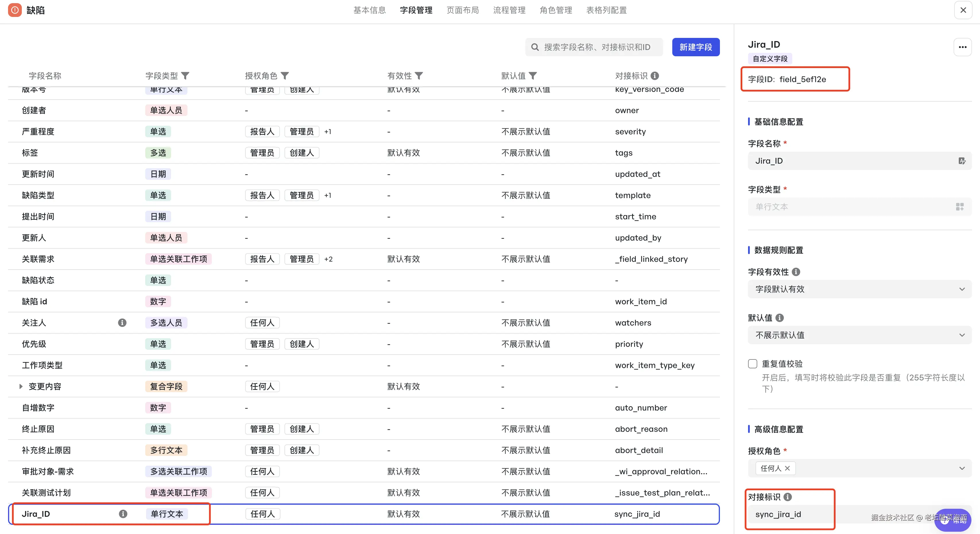The image size is (980, 534).
Task: Click the 授权角色 column filter icon
Action: (284, 76)
